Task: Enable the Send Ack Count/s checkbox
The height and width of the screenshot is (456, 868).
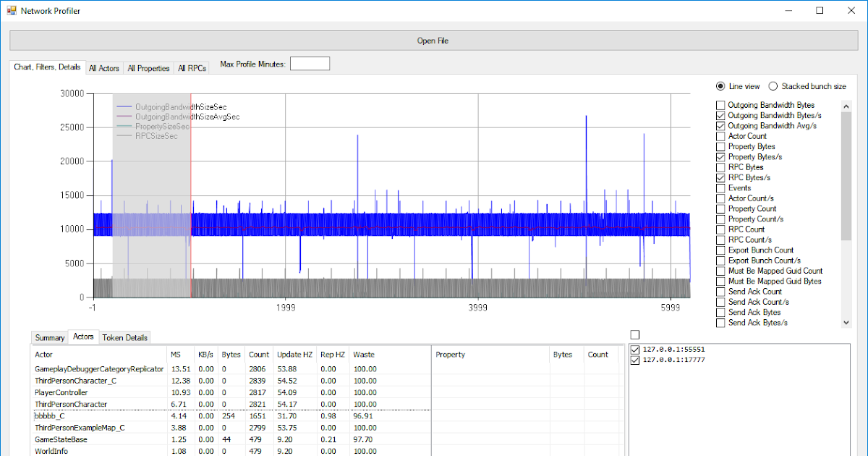Action: tap(720, 302)
